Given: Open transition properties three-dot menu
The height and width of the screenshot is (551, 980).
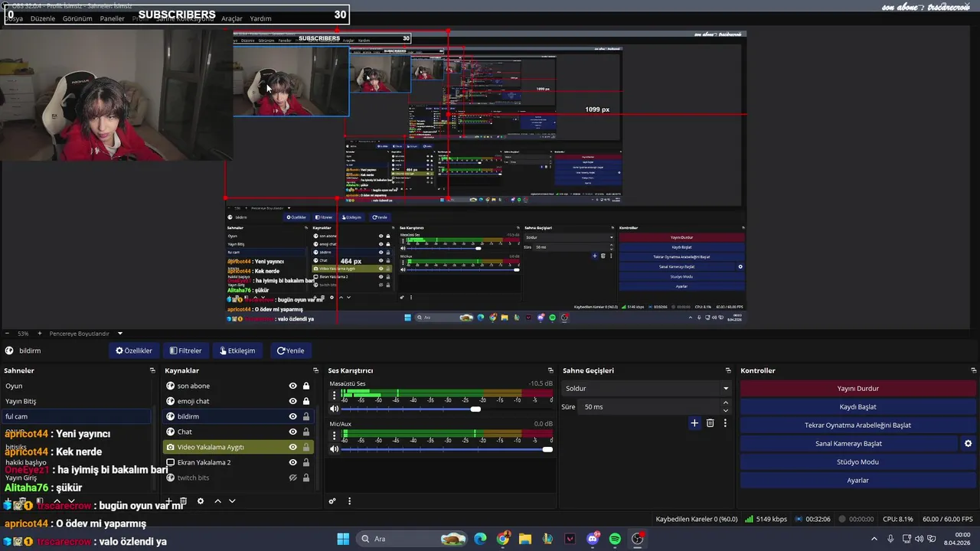Looking at the screenshot, I should tap(725, 422).
